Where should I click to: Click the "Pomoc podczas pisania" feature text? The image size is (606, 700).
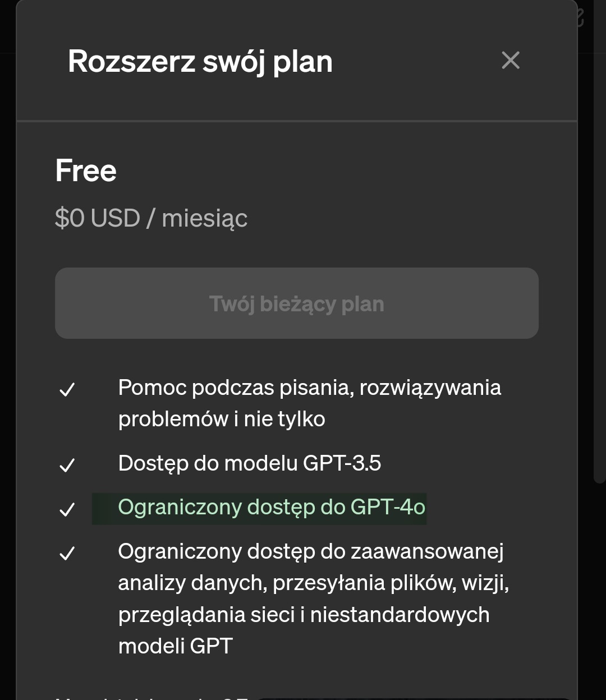pyautogui.click(x=309, y=388)
